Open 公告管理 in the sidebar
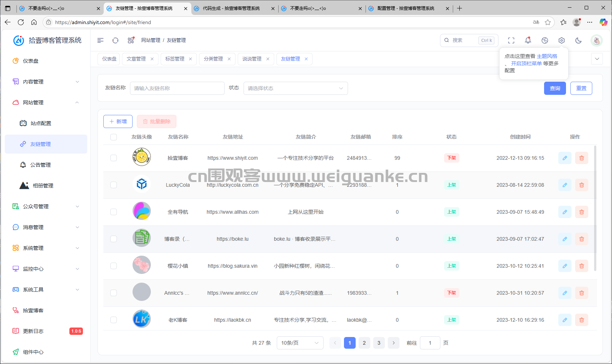The width and height of the screenshot is (612, 364). [x=46, y=165]
